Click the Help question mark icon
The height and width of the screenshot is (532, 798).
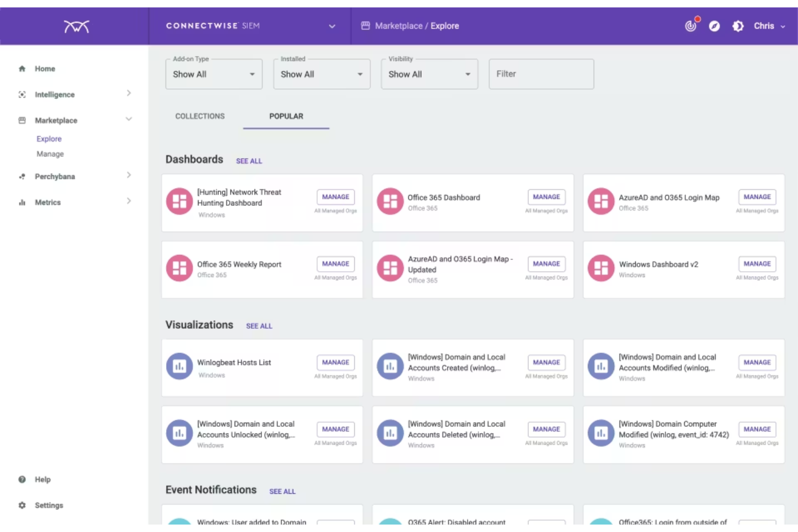click(22, 479)
